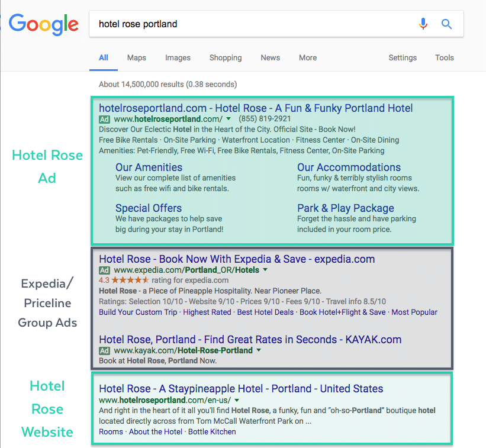
Task: Click the 'Amenities: Pet-Friendly, Free Wi-Fi' line
Action: (242, 151)
